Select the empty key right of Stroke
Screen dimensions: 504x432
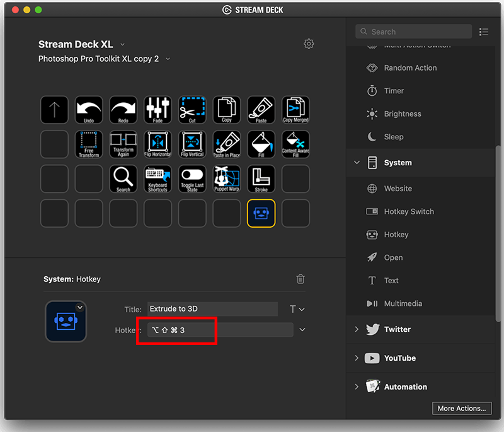click(x=295, y=179)
